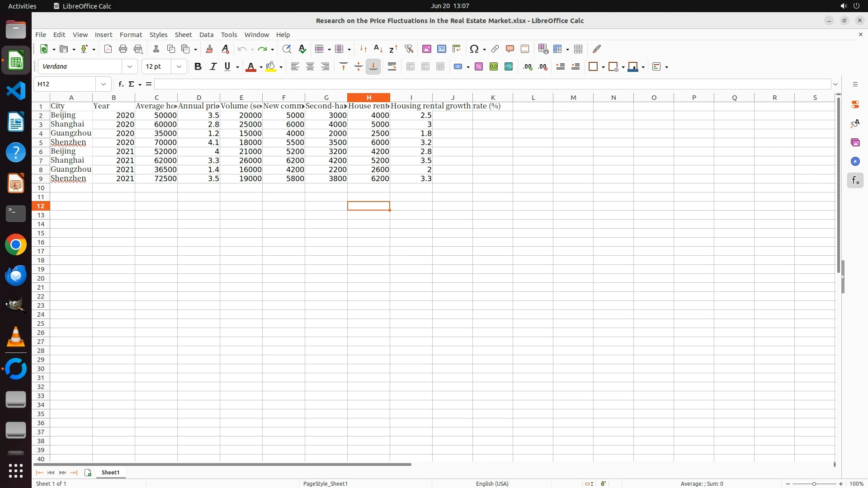
Task: Select the Sheet1 tab
Action: [110, 472]
